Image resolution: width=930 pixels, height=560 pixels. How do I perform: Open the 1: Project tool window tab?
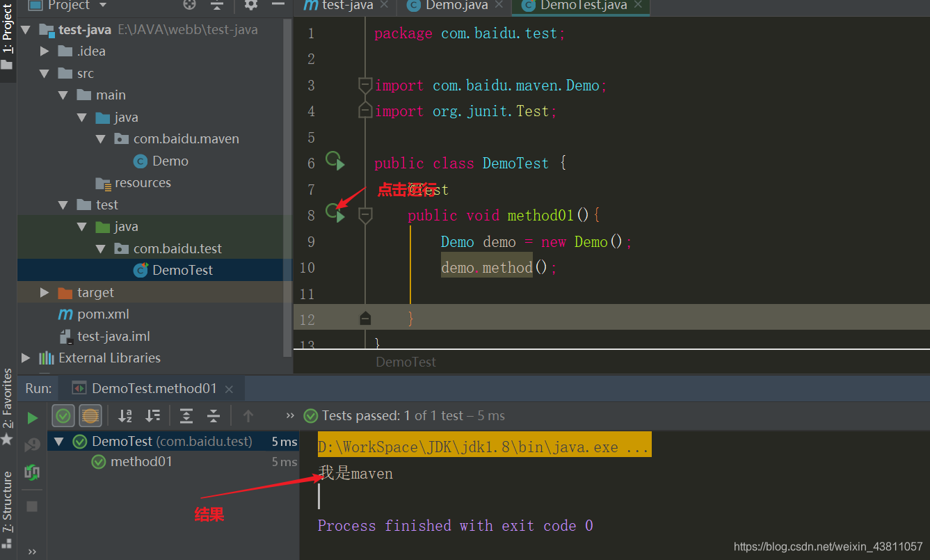[x=8, y=35]
